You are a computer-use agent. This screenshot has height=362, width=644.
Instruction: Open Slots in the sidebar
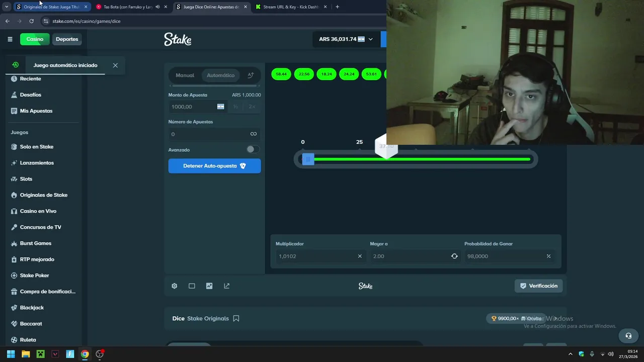point(26,179)
